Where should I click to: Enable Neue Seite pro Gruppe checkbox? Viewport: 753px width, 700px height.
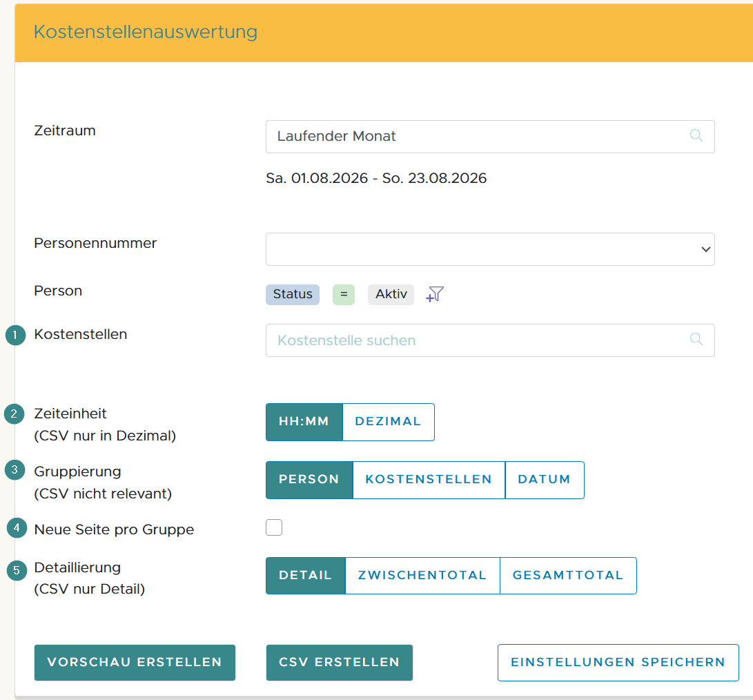274,527
